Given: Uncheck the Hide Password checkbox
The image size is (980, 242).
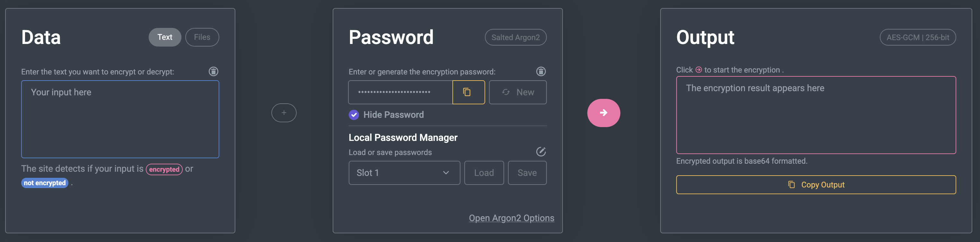Looking at the screenshot, I should point(354,115).
